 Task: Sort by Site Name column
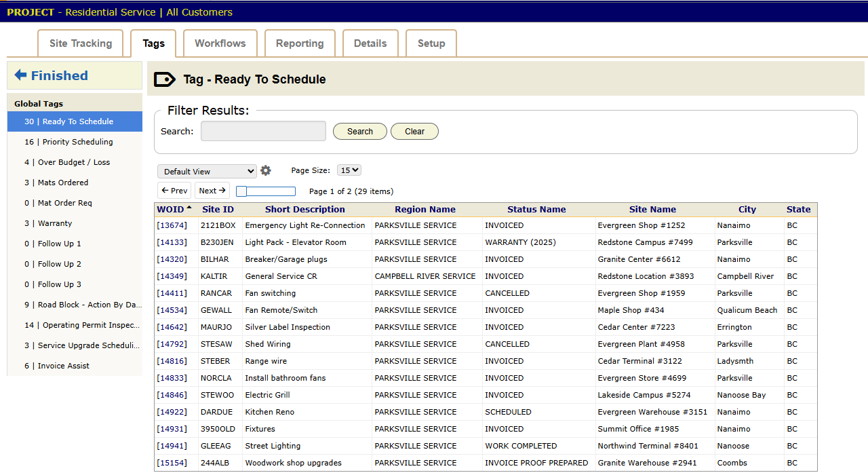tap(652, 210)
